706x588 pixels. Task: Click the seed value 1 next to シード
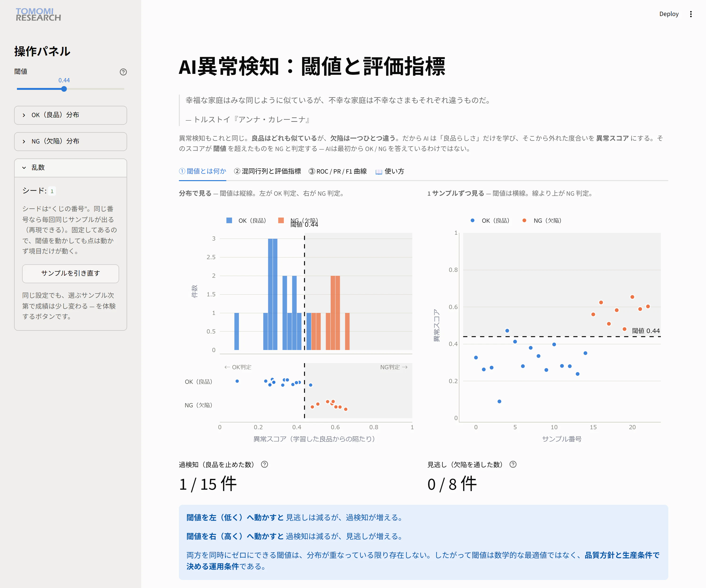point(52,191)
